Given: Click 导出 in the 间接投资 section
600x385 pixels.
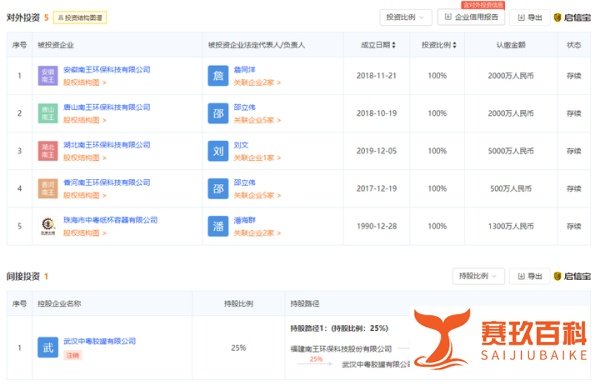Looking at the screenshot, I should coord(530,276).
